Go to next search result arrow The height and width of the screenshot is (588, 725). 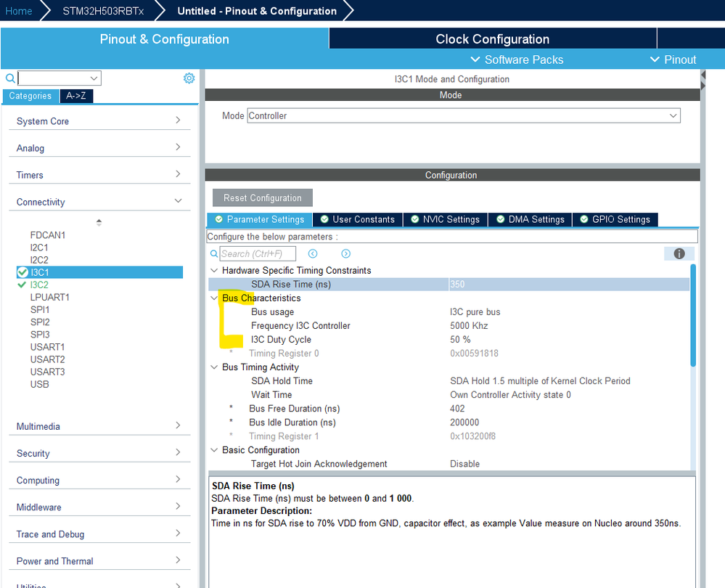pyautogui.click(x=346, y=253)
